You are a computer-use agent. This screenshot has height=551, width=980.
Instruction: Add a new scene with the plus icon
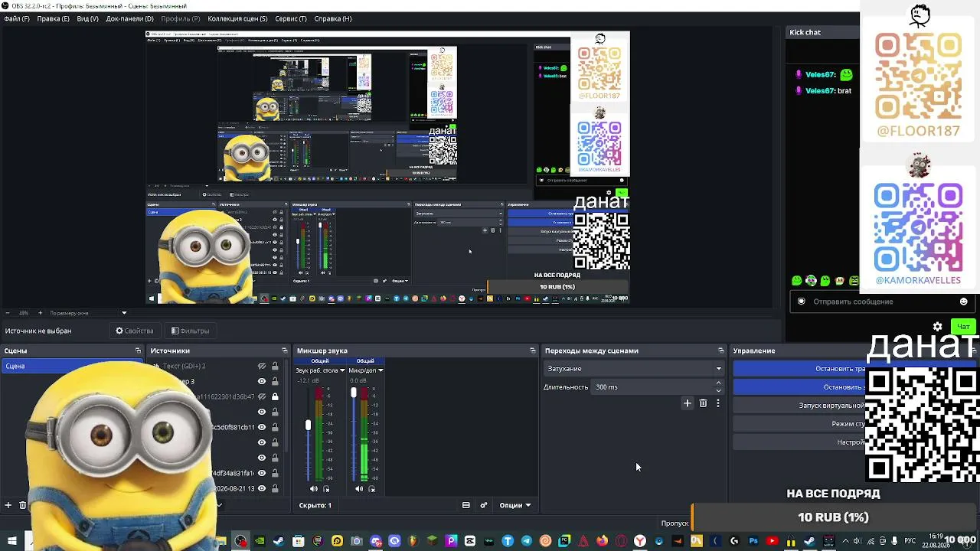click(x=8, y=505)
